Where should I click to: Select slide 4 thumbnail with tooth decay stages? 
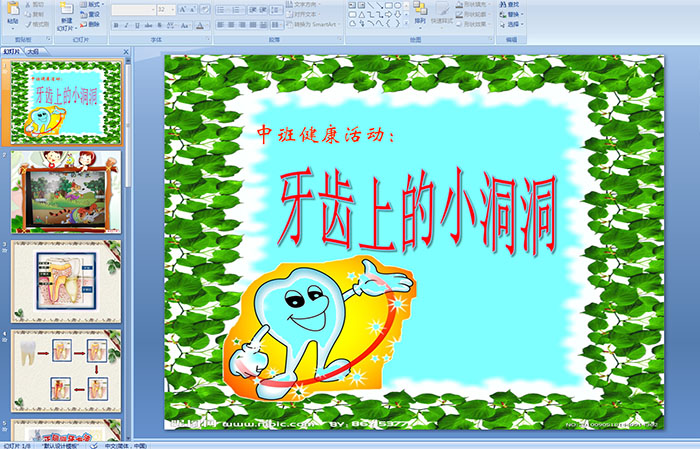tap(66, 371)
